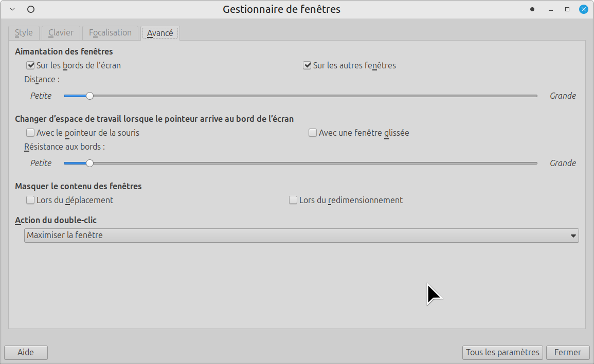Image resolution: width=594 pixels, height=364 pixels.
Task: Minimize the Gestionnaire de fenêtres window
Action: pos(550,9)
